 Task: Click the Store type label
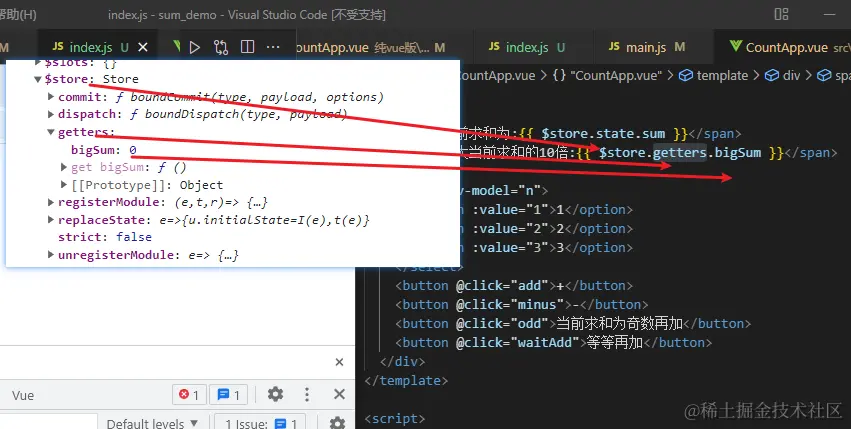click(120, 79)
